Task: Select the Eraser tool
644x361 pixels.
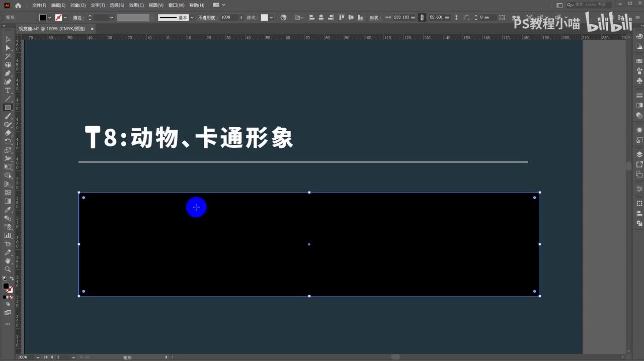Action: [8, 133]
